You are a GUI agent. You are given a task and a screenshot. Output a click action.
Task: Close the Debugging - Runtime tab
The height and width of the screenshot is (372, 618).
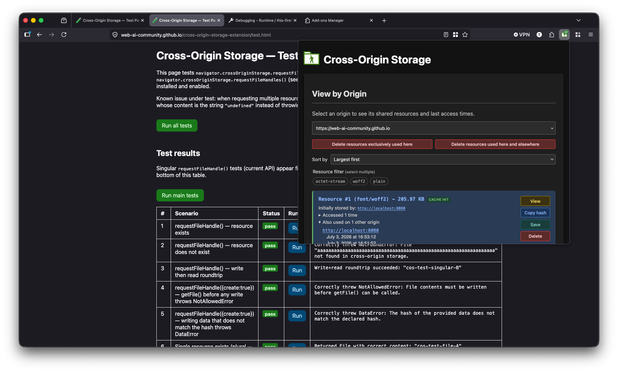(295, 20)
